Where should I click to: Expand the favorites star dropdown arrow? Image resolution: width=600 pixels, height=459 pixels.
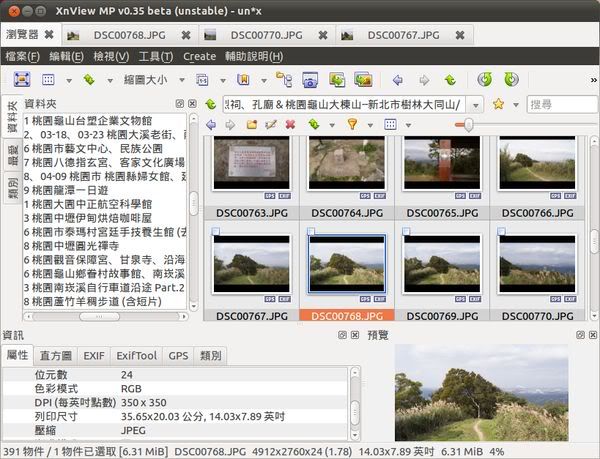[x=516, y=104]
